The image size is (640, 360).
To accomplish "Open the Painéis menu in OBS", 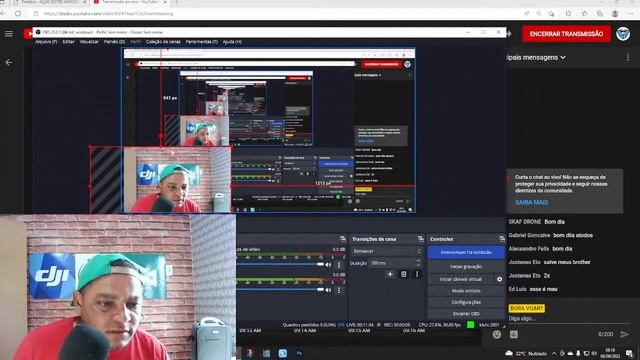I will 114,42.
